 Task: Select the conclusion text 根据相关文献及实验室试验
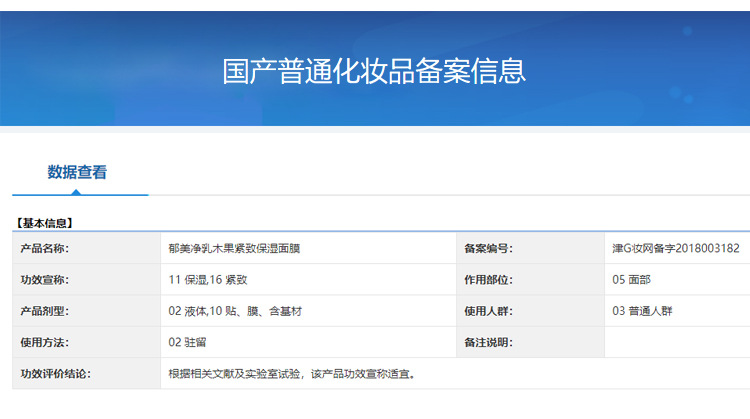[x=234, y=374]
